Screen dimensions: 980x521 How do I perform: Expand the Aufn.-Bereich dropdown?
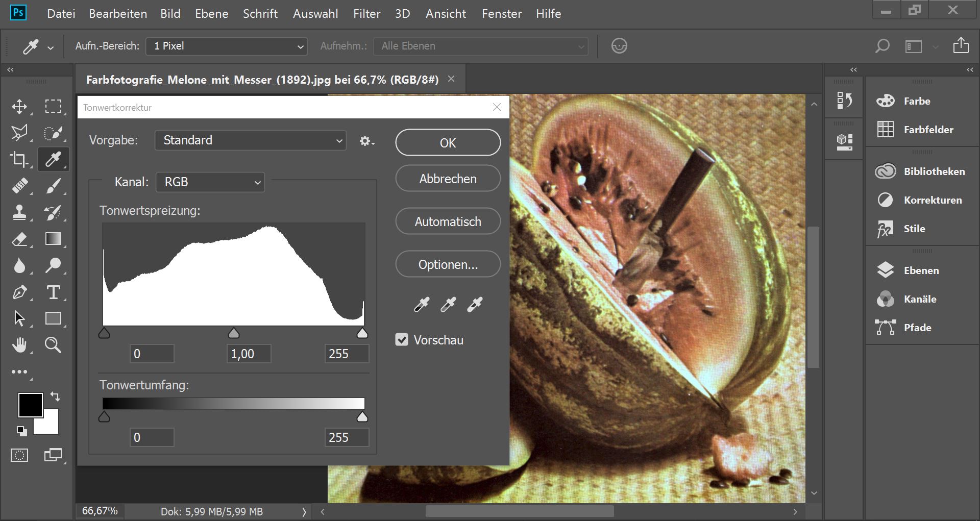click(x=227, y=46)
